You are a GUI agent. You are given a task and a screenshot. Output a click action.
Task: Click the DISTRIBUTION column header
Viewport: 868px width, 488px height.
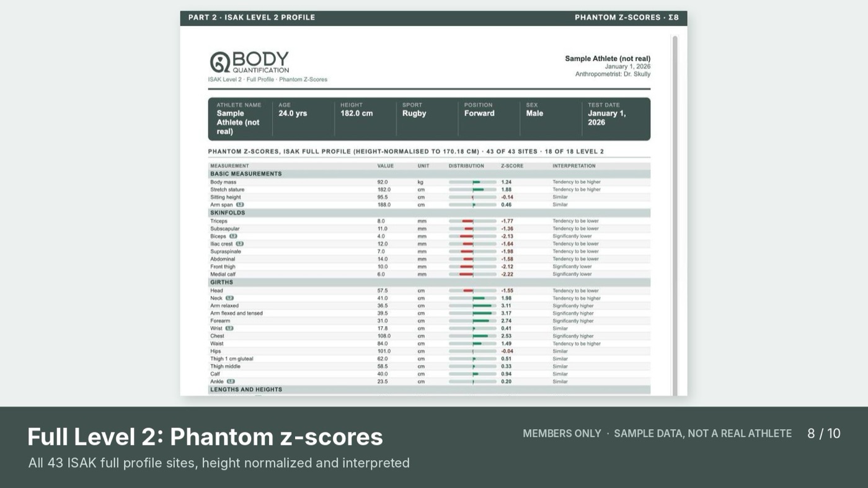pyautogui.click(x=466, y=166)
